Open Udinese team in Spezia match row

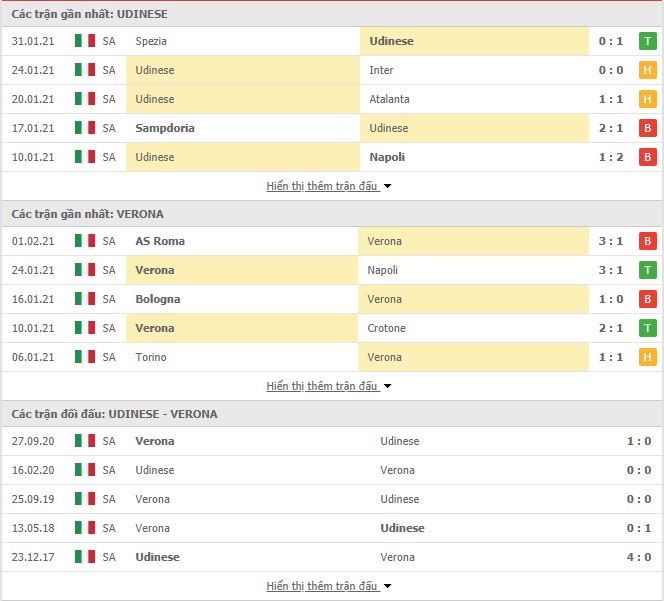click(391, 41)
